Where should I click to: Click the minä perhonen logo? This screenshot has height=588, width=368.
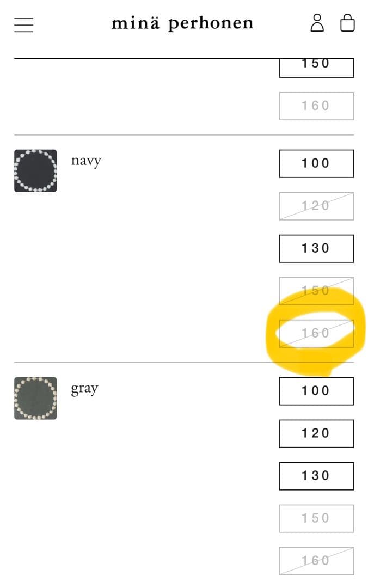coord(182,23)
